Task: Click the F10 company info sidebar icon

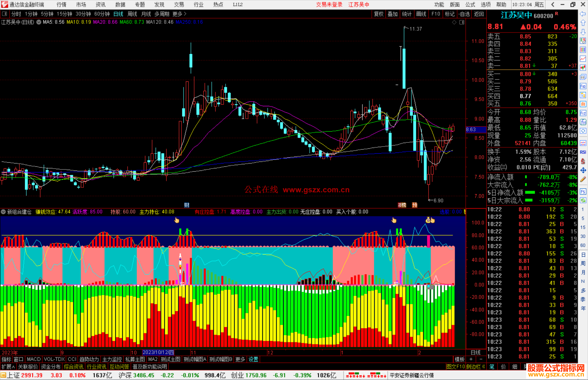Action: pos(583,86)
